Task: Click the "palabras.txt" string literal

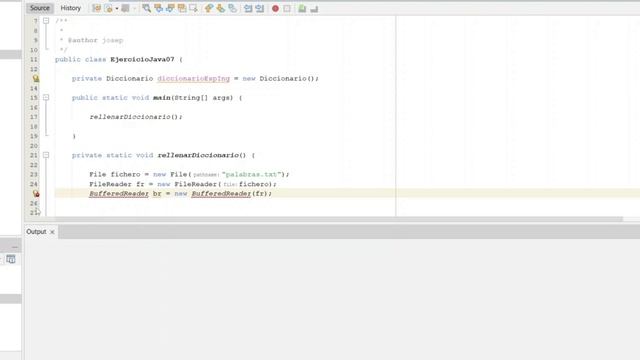Action: (252, 174)
